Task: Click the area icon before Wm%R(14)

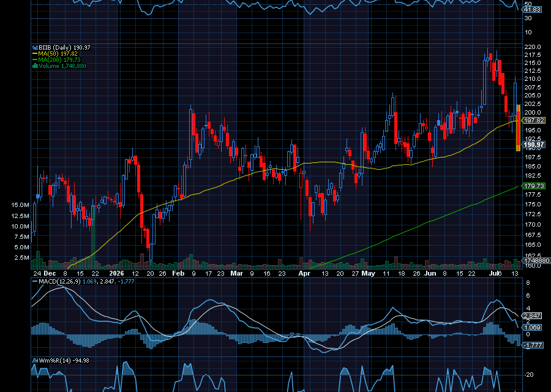Action: click(35, 360)
